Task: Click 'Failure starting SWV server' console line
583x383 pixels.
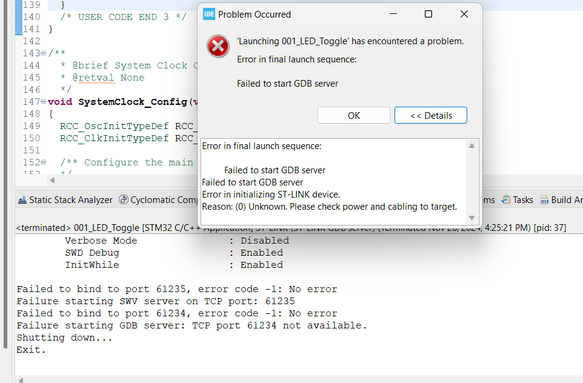Action: 156,301
